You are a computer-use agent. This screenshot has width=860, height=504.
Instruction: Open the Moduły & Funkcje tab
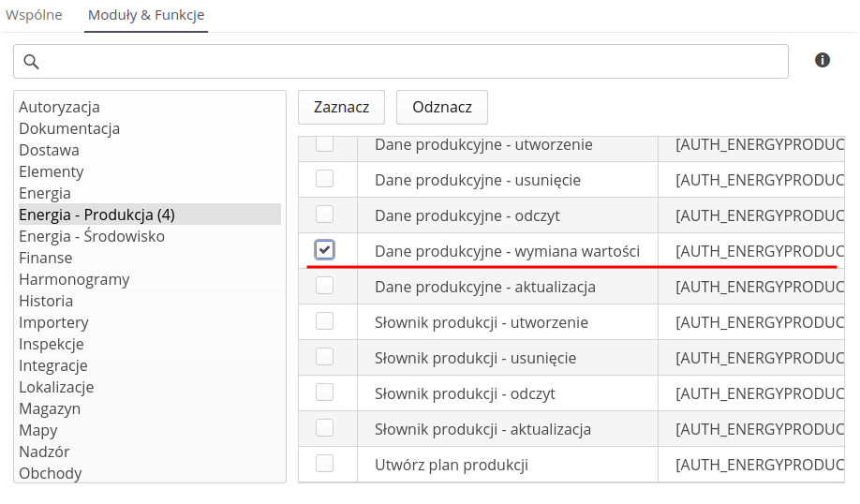146,15
